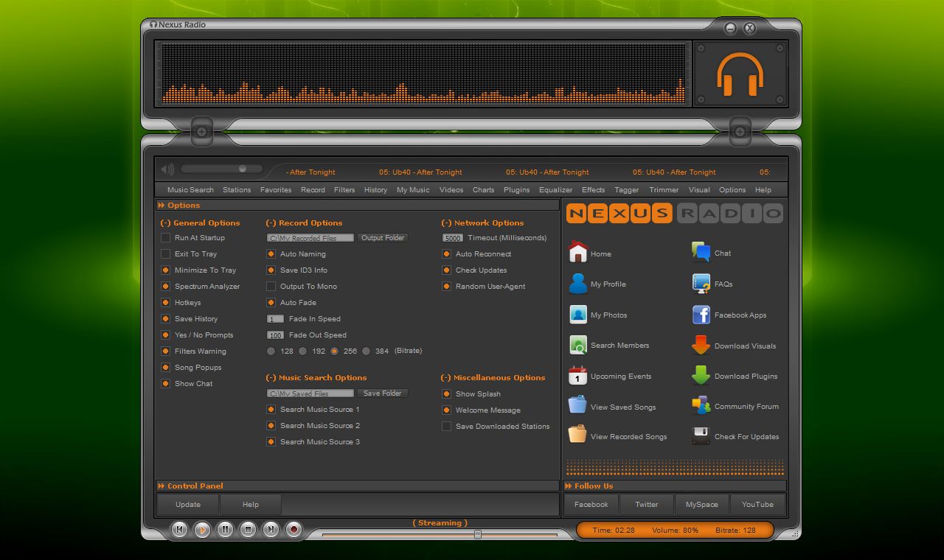Open the Home icon in the Nexus panel

pyautogui.click(x=578, y=253)
